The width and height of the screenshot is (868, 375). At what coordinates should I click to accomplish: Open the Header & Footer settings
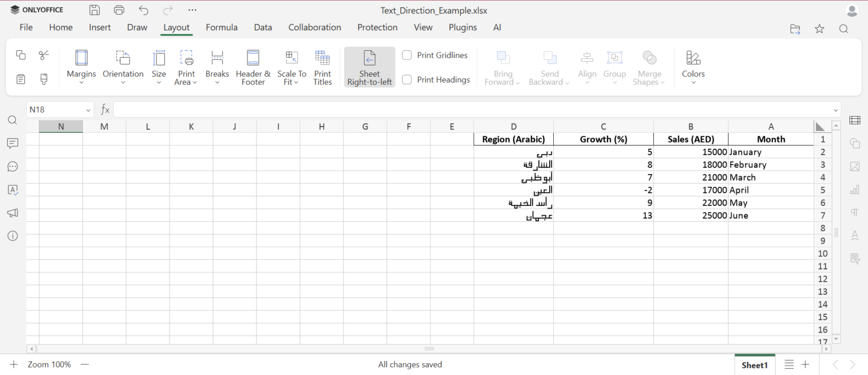point(253,67)
